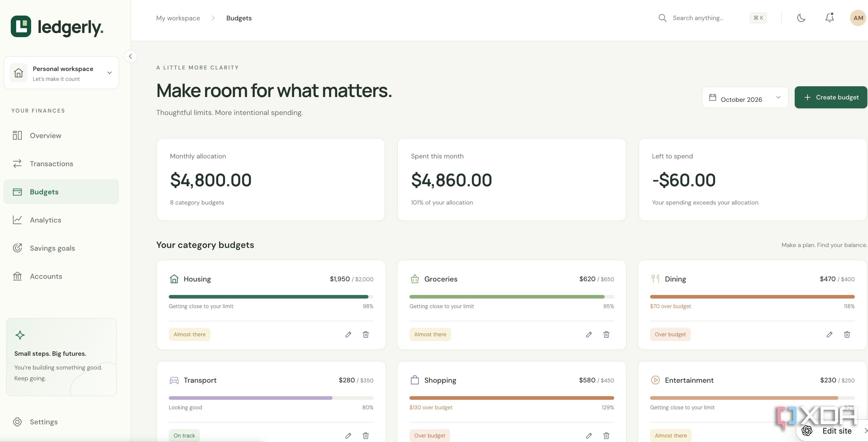The image size is (868, 442).
Task: Edit the Transport budget with the pencil icon
Action: pyautogui.click(x=348, y=436)
